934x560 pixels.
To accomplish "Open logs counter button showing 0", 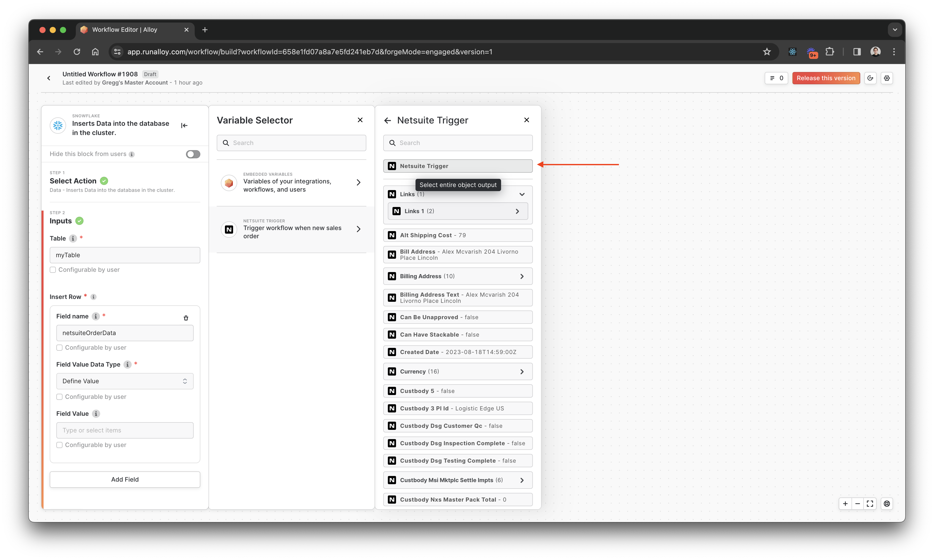I will coord(776,78).
